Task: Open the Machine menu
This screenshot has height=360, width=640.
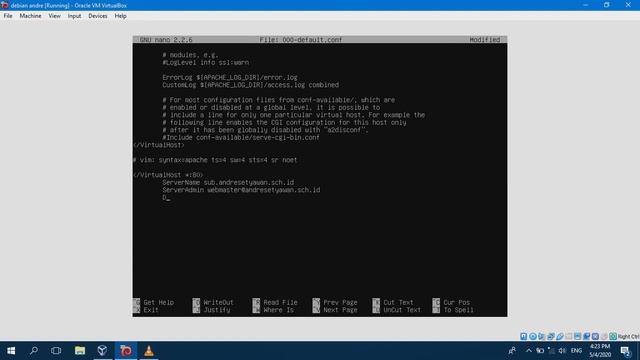Action: [x=30, y=16]
